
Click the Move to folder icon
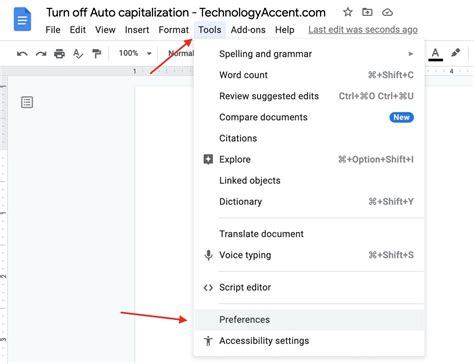367,12
